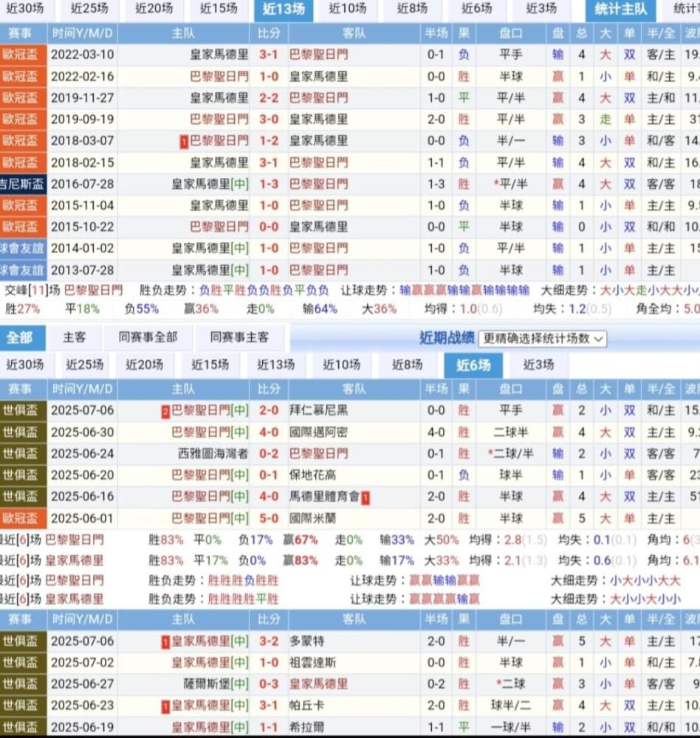Click the 祖雲達斯 team name
Image resolution: width=700 pixels, height=738 pixels.
click(x=313, y=663)
